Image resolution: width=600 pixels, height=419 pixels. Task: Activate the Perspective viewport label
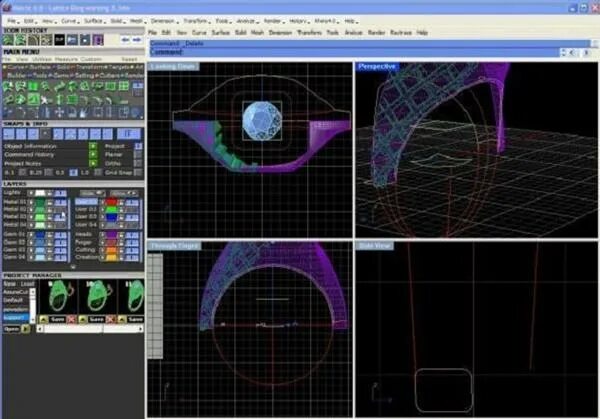(x=377, y=67)
